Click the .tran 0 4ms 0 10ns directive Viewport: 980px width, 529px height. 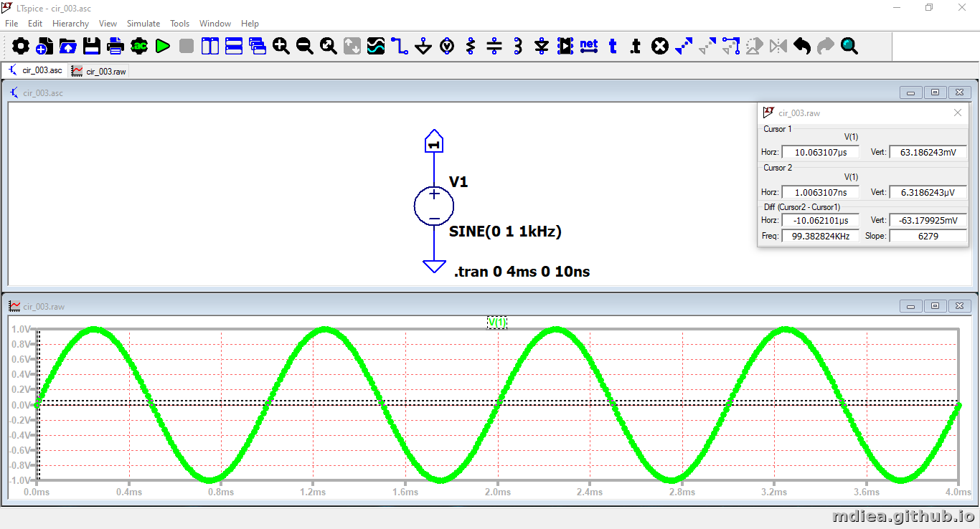click(522, 272)
